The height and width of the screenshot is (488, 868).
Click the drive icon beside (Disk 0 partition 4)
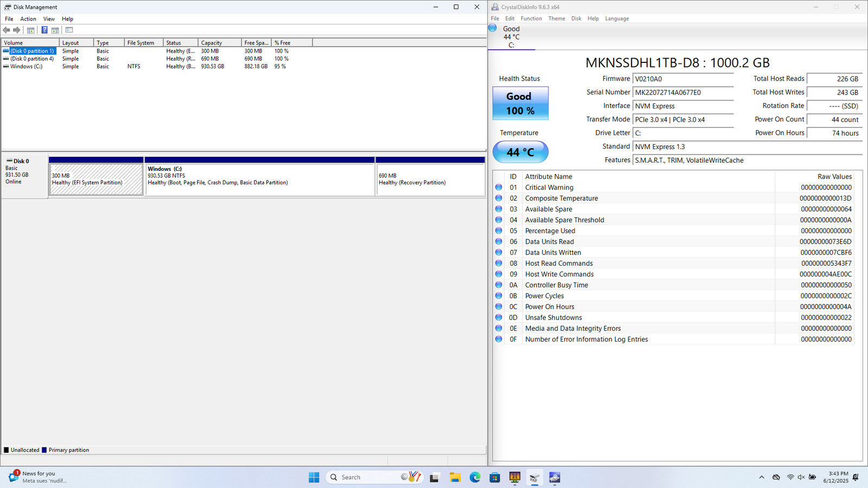pyautogui.click(x=6, y=59)
